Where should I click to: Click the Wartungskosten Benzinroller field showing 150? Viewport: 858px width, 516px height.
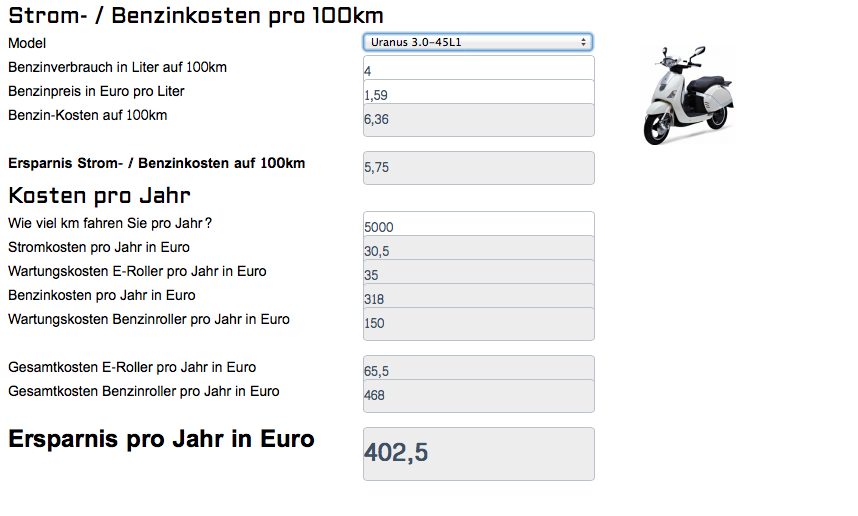478,323
